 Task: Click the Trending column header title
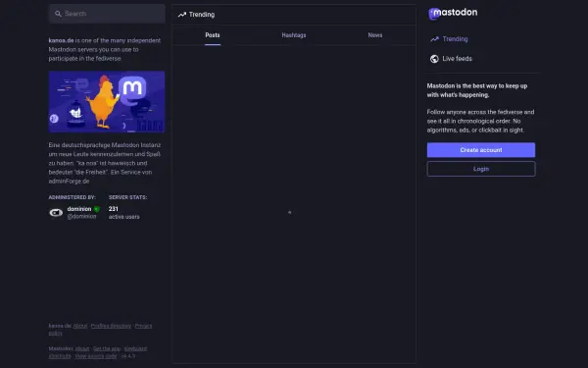point(202,15)
